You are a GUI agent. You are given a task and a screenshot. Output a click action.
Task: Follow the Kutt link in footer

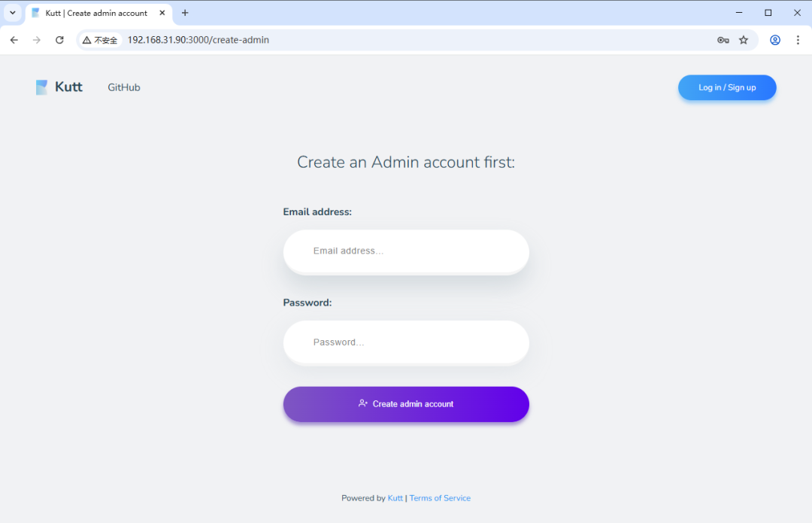point(395,498)
